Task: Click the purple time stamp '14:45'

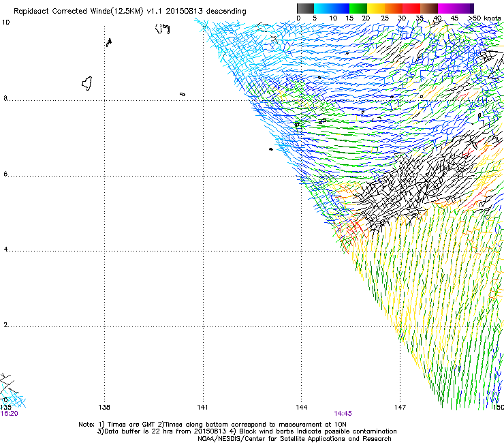Action: pyautogui.click(x=343, y=414)
